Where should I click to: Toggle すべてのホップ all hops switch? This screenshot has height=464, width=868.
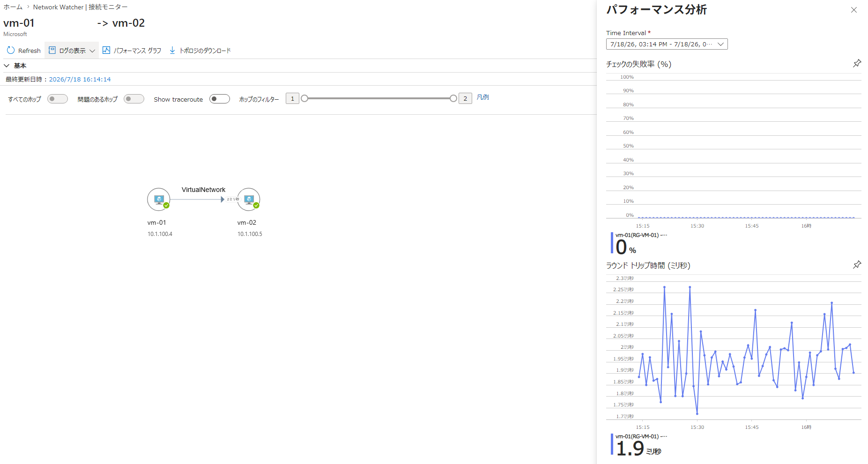pos(58,99)
